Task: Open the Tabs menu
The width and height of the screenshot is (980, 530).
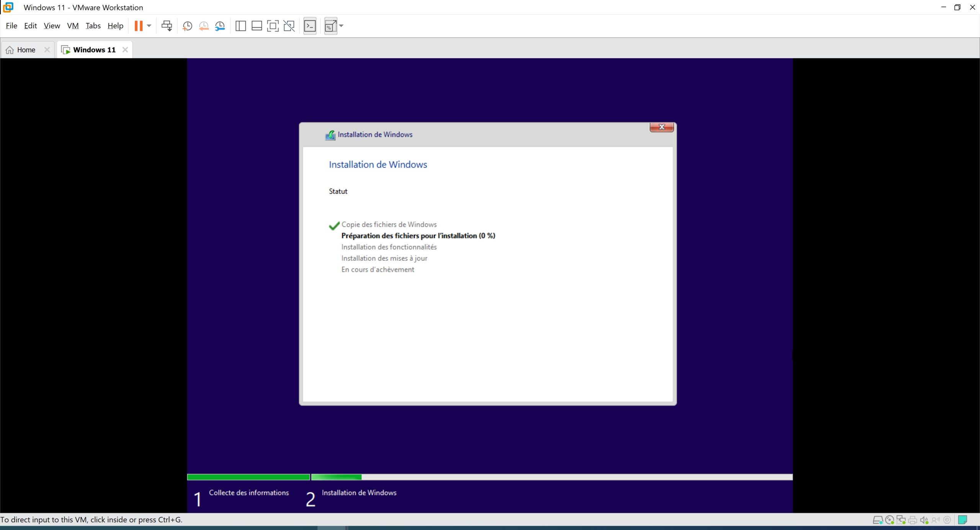Action: point(93,26)
